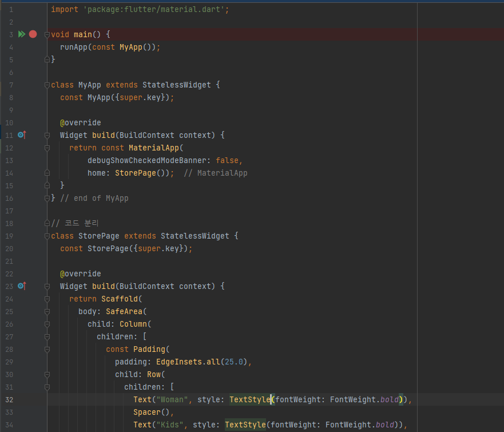This screenshot has height=432, width=504.
Task: Click line number 32 in the gutter
Action: (9, 399)
